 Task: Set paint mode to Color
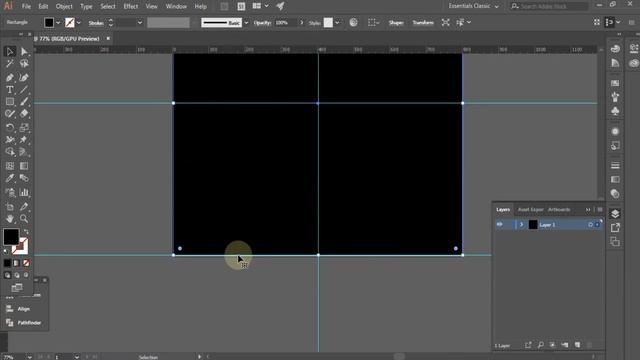point(7,263)
